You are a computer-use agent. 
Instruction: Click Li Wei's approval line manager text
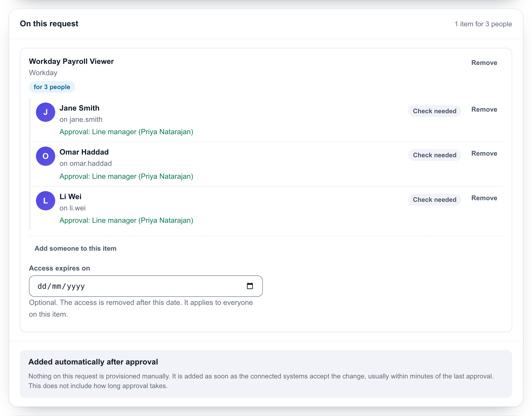(x=126, y=220)
